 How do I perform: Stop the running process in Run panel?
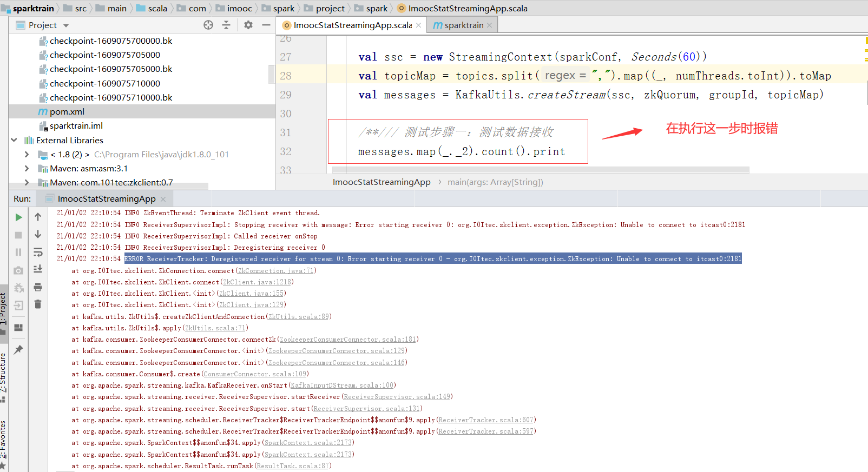pos(18,235)
